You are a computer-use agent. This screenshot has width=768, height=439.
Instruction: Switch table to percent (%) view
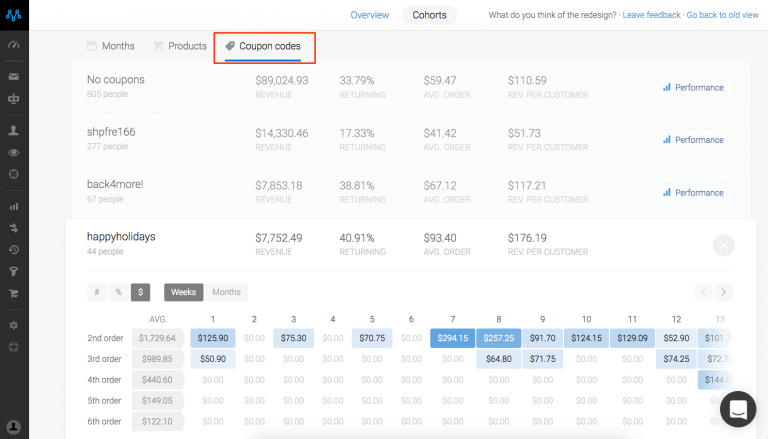pos(119,292)
